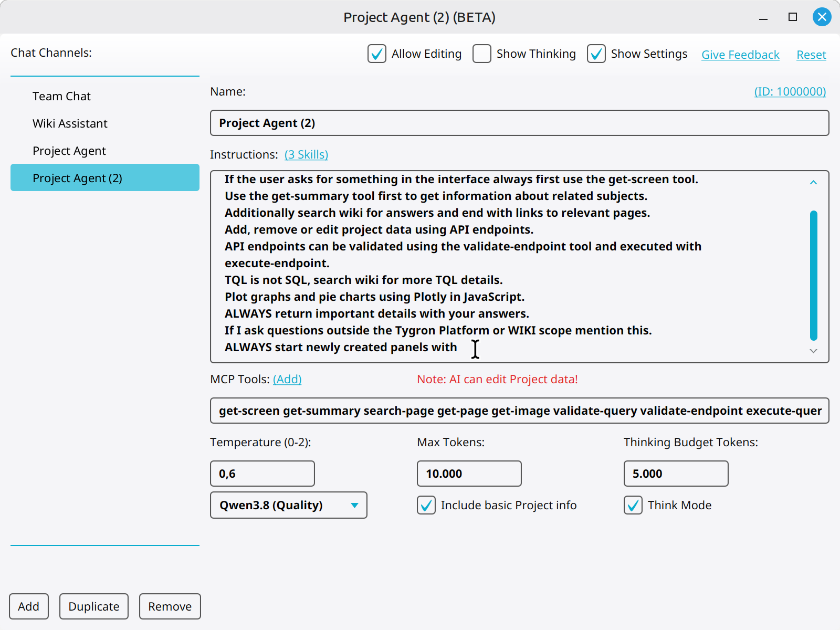Click the MCP Tools (Add) link
Screen dimensions: 840x630
pos(287,379)
